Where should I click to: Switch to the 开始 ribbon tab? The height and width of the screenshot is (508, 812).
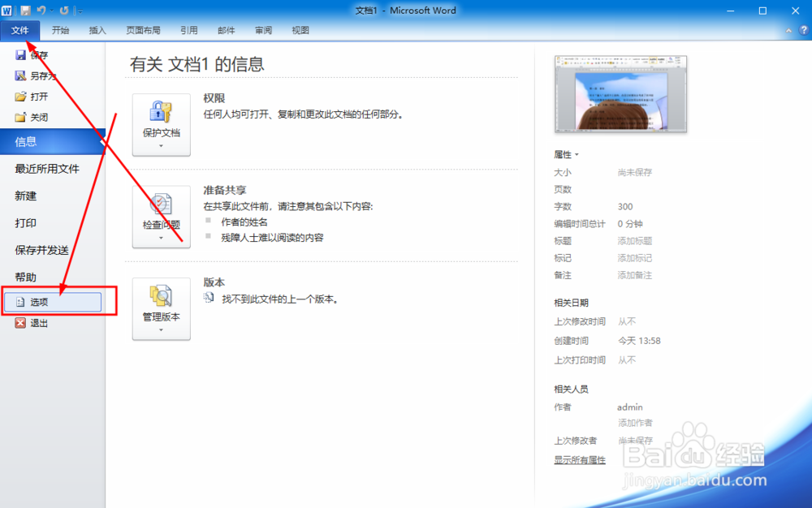click(x=60, y=31)
